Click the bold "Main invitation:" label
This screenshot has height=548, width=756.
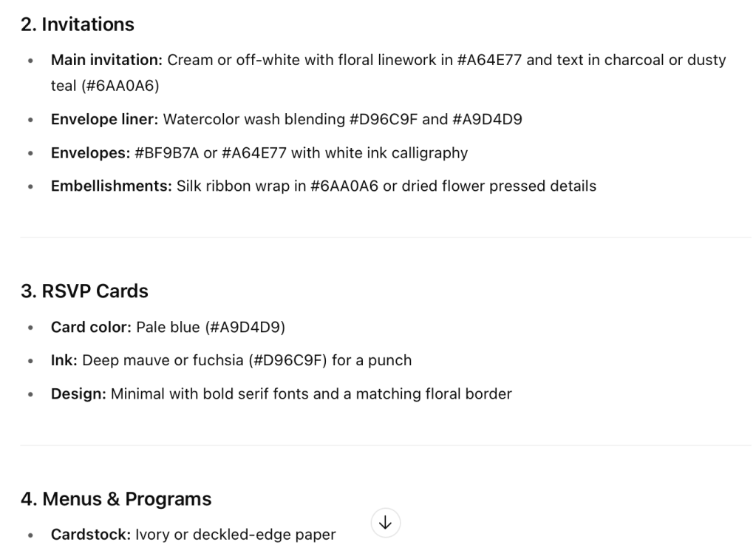point(104,60)
